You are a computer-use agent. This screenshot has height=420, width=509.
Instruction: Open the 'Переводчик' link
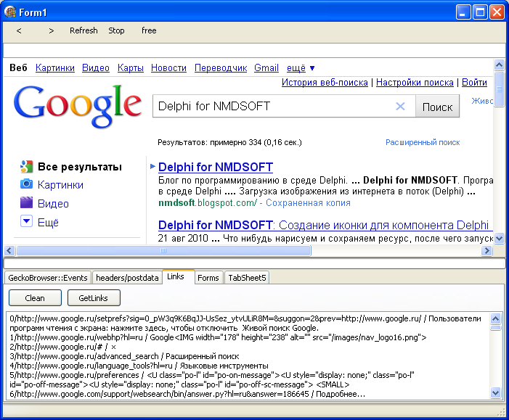click(221, 67)
